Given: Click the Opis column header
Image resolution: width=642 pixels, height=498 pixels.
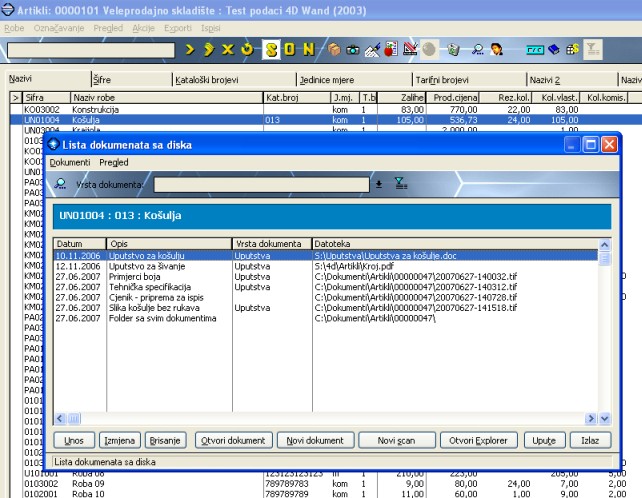Looking at the screenshot, I should [169, 244].
